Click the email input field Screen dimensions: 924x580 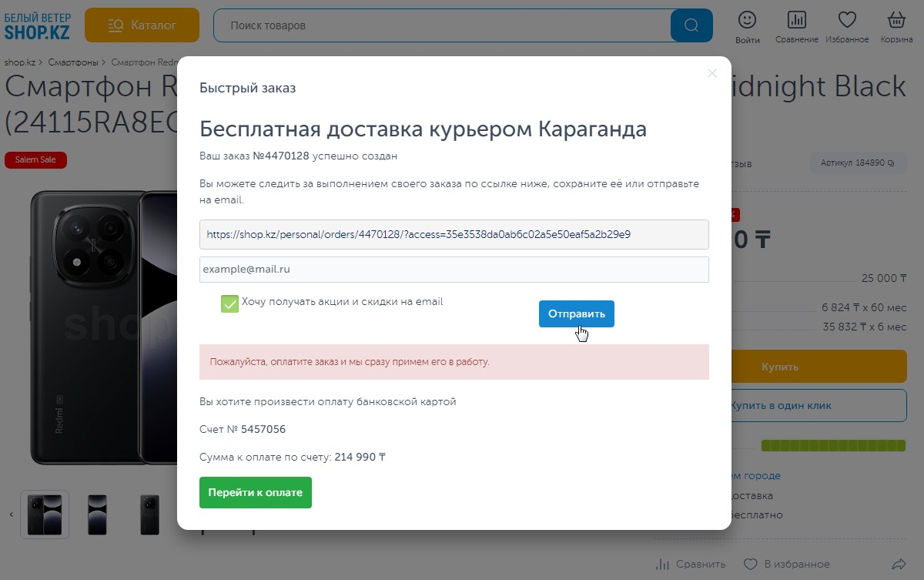pyautogui.click(x=454, y=270)
